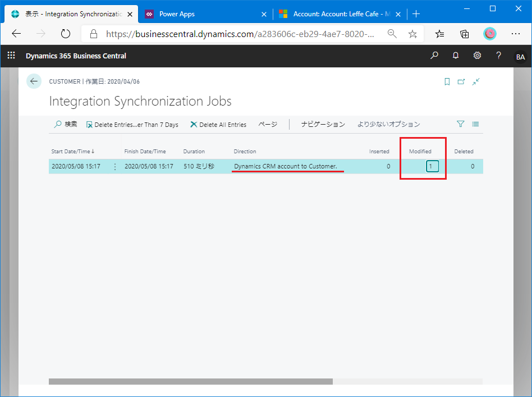Open the page in a new window
This screenshot has width=532, height=397.
(x=461, y=81)
